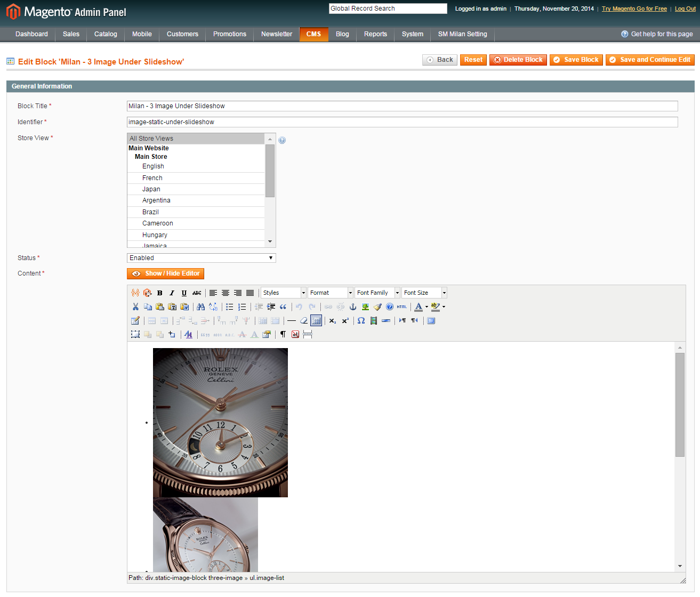The image size is (700, 597).
Task: Insert ordered numbered list
Action: [242, 306]
